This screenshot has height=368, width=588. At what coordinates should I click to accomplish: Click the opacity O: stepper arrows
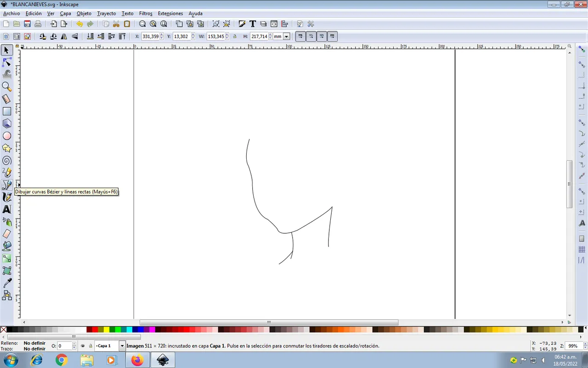coord(74,346)
